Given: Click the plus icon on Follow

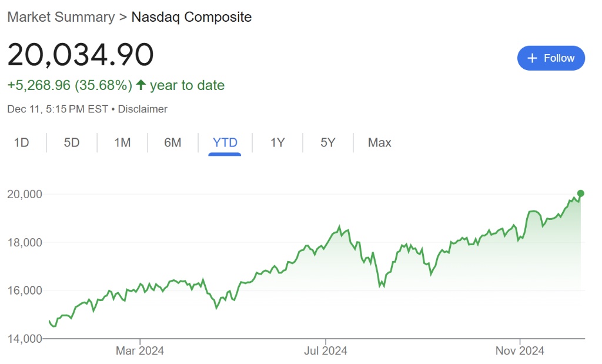Looking at the screenshot, I should 533,58.
